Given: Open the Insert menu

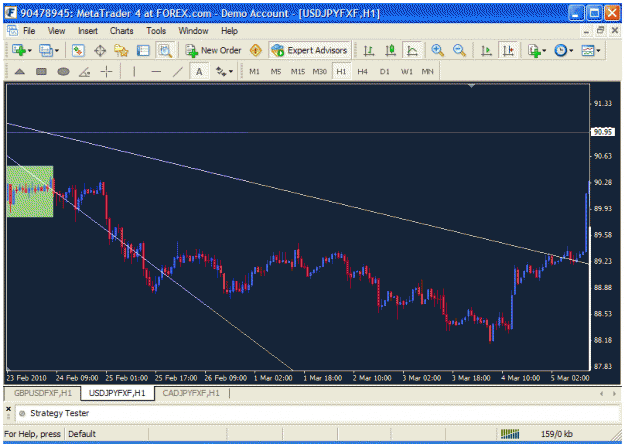Looking at the screenshot, I should coord(88,31).
